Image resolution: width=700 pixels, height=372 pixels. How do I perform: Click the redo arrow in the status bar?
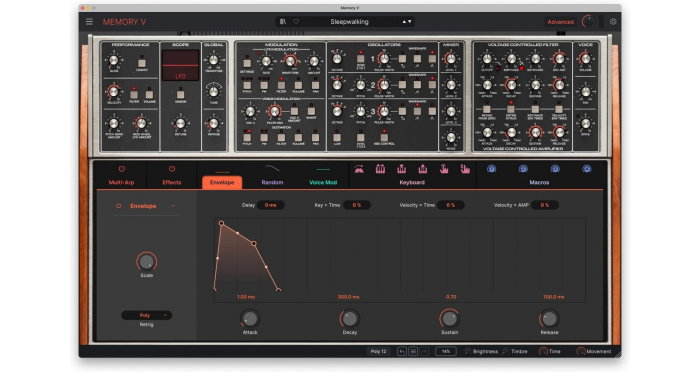coord(424,351)
